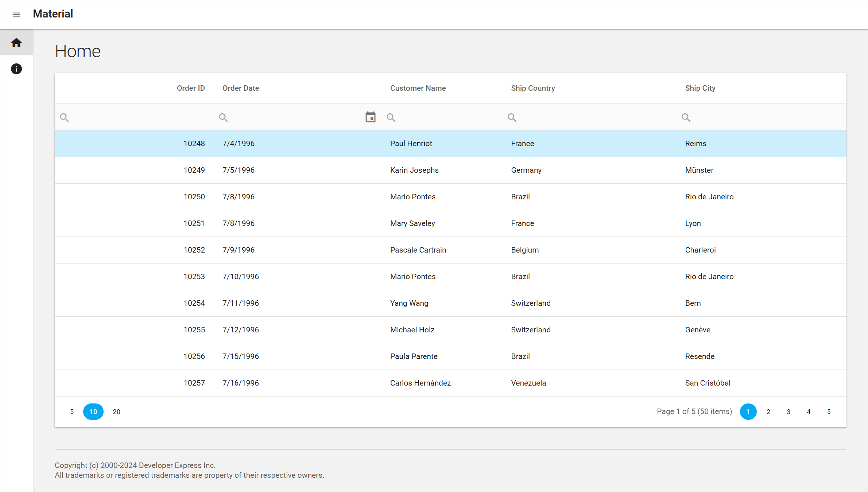
Task: Open the Order Date calendar picker
Action: [x=370, y=117]
